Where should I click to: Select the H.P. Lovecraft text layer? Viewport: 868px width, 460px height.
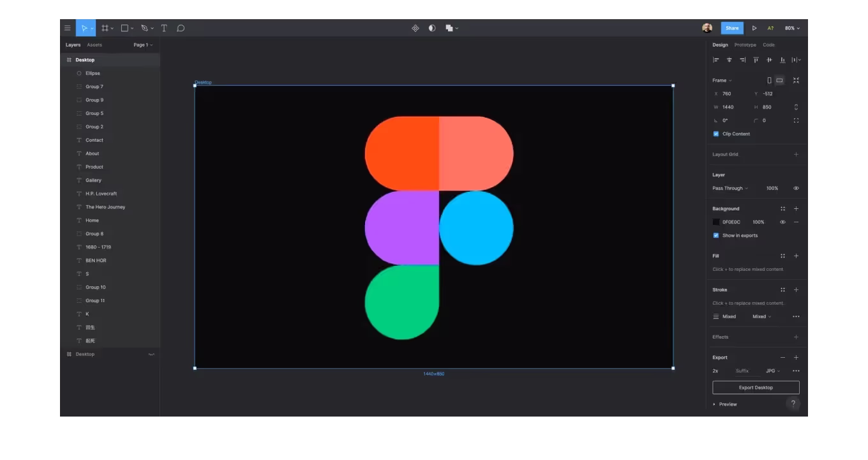pos(101,194)
